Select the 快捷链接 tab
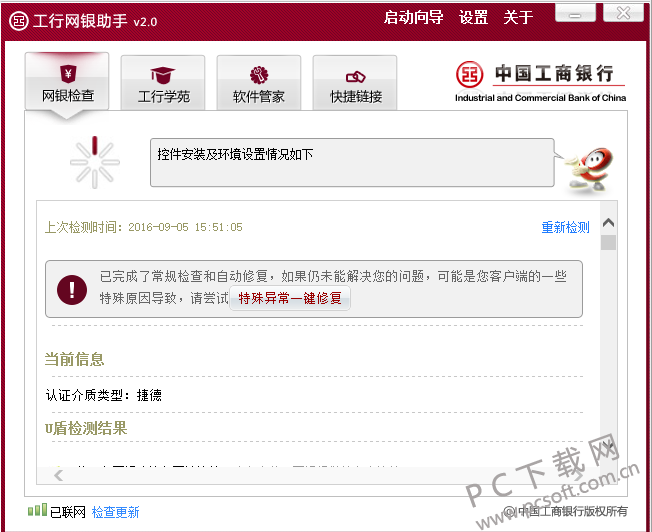The height and width of the screenshot is (532, 652). pyautogui.click(x=355, y=83)
